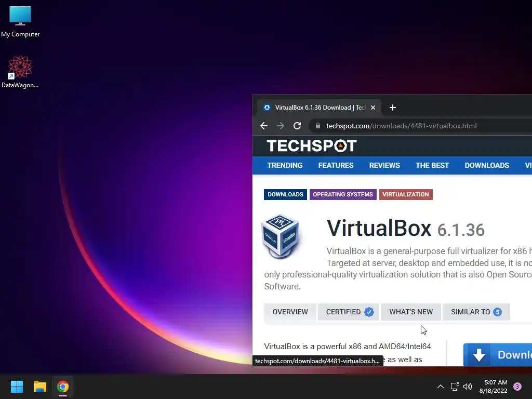The width and height of the screenshot is (532, 399).
Task: Open the TRENDING nav item
Action: click(x=285, y=165)
